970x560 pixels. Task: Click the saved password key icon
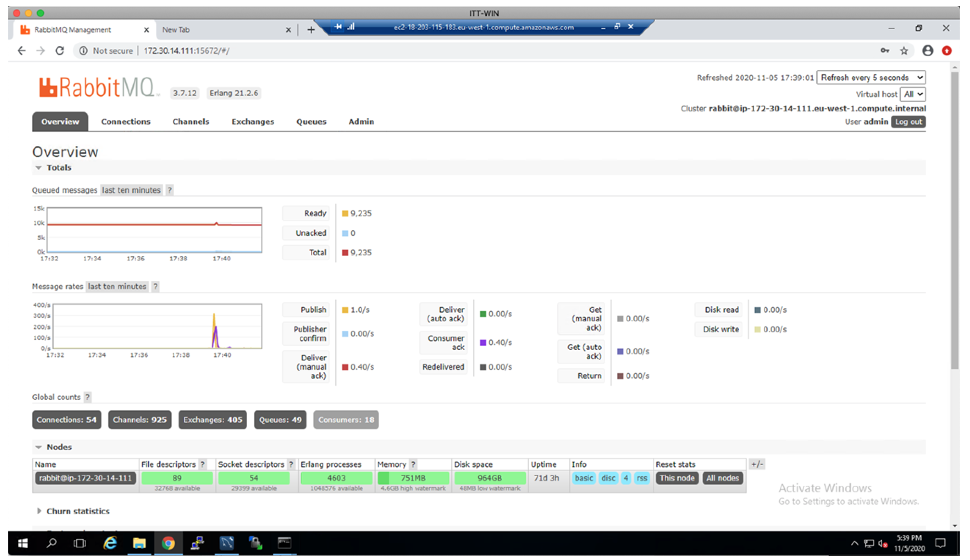(x=885, y=51)
